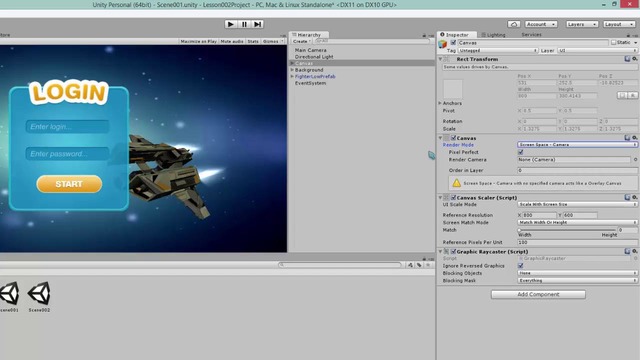Expand Background in the Hierarchy
The image size is (640, 360).
(x=292, y=70)
